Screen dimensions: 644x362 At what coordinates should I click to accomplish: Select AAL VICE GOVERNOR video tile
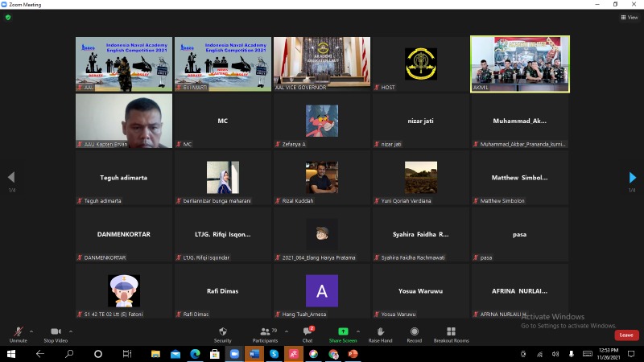322,64
